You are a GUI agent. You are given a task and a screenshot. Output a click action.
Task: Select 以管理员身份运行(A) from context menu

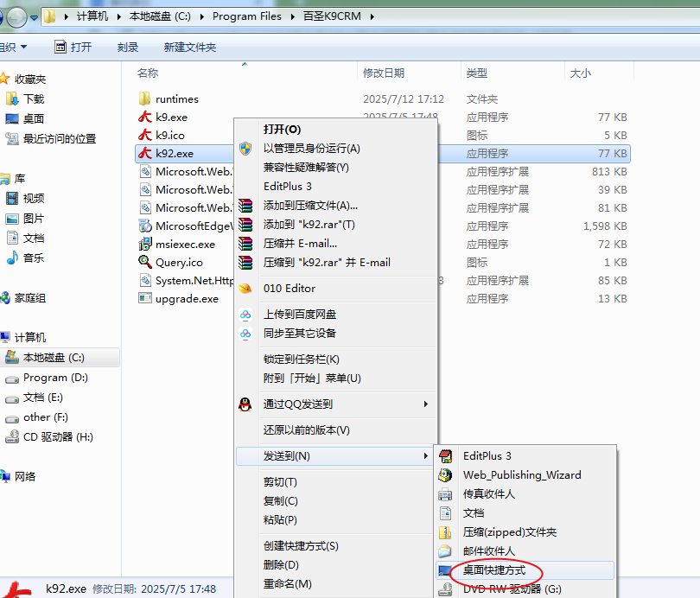(311, 148)
